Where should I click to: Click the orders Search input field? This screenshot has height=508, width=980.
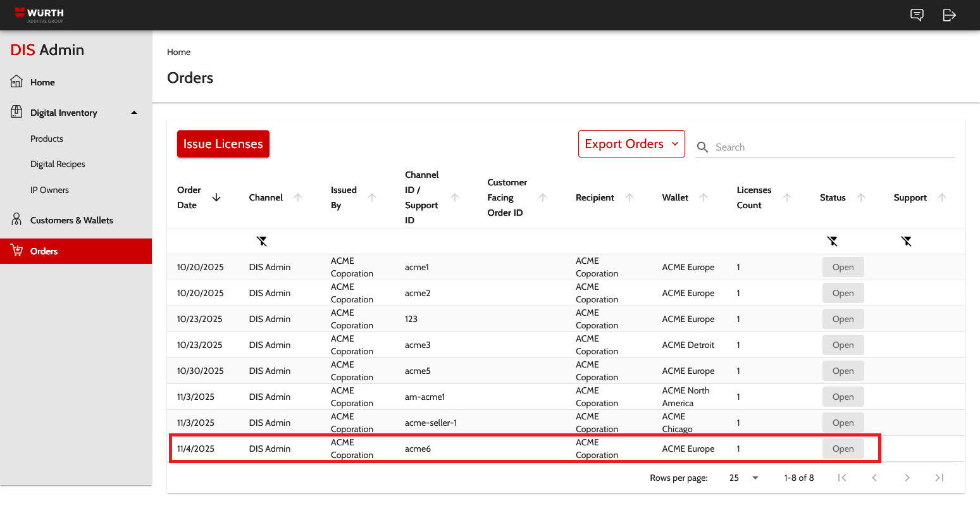tap(832, 147)
